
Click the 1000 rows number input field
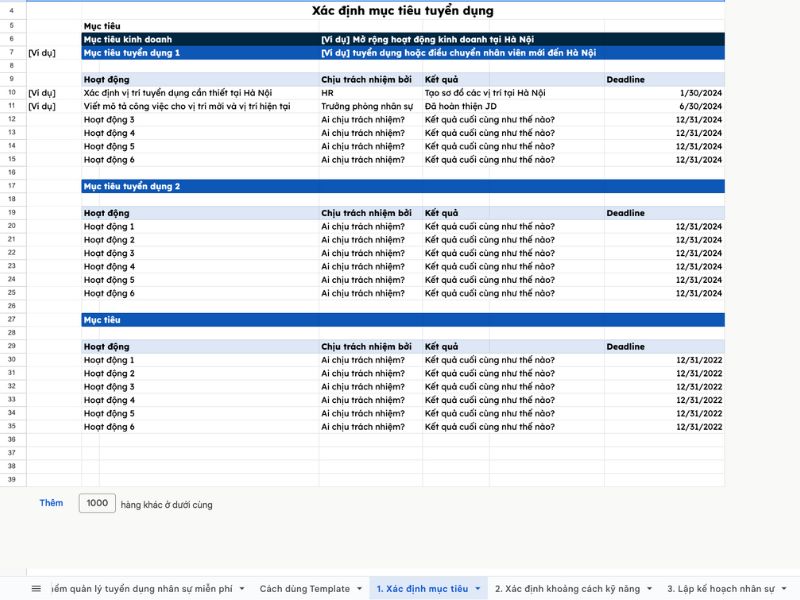click(x=97, y=504)
